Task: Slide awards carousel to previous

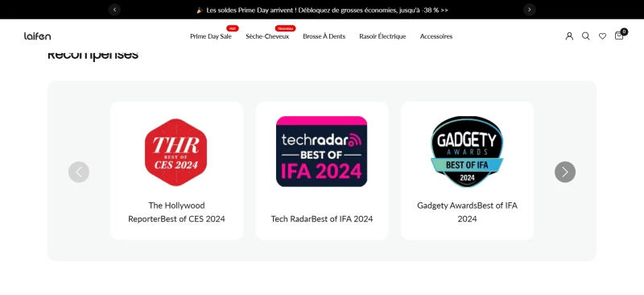Action: click(x=79, y=172)
